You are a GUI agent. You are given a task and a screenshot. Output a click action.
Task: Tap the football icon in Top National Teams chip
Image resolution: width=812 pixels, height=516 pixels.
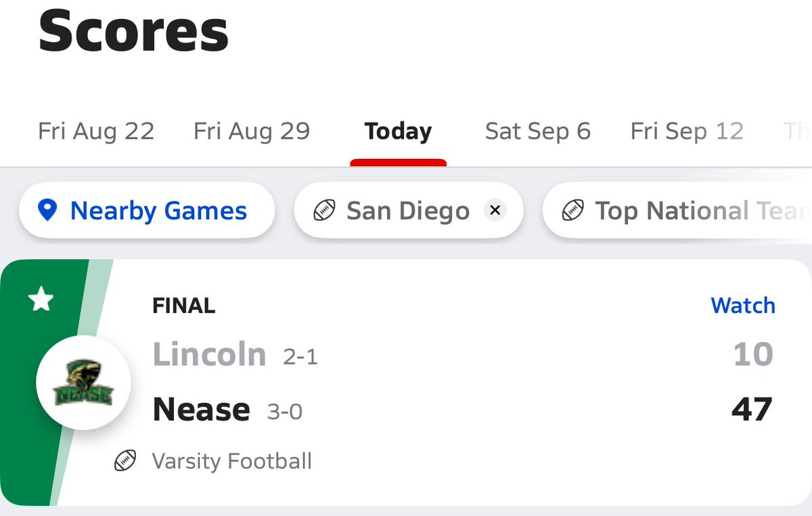573,211
